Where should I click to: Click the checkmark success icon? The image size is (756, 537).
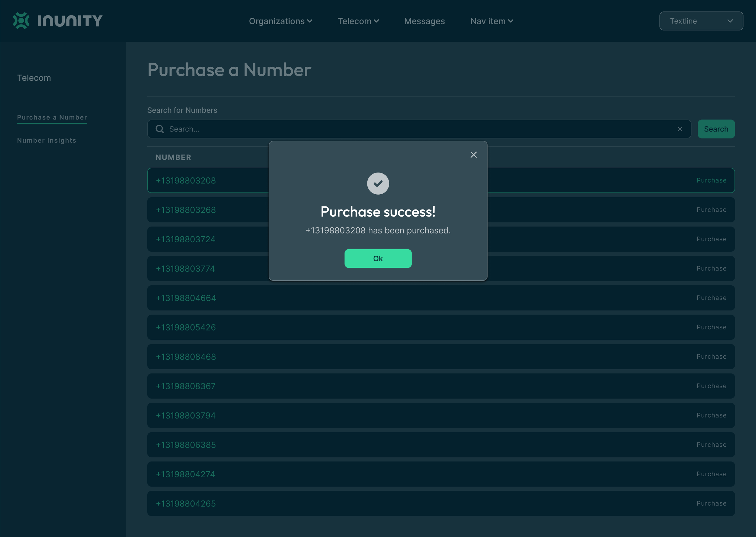point(378,183)
